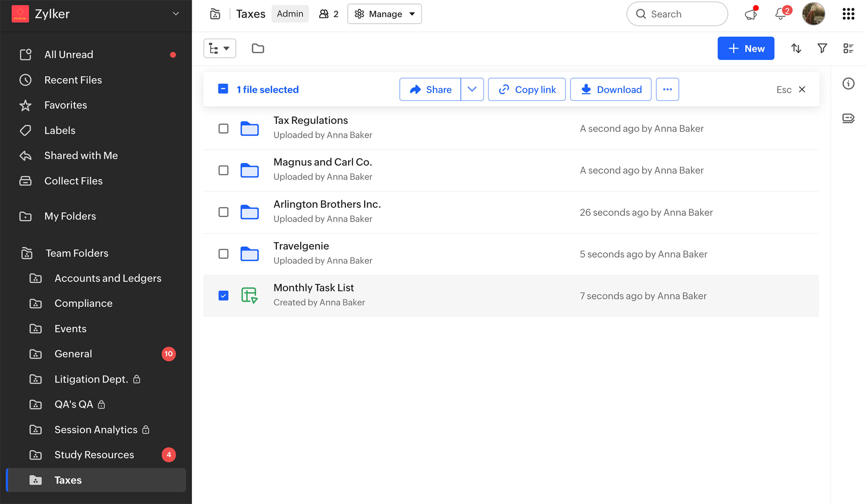
Task: Go to the Compliance team folder
Action: pyautogui.click(x=83, y=303)
